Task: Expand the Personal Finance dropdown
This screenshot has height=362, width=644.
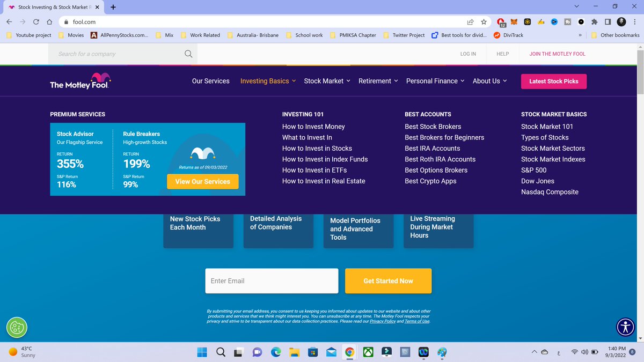Action: [435, 81]
